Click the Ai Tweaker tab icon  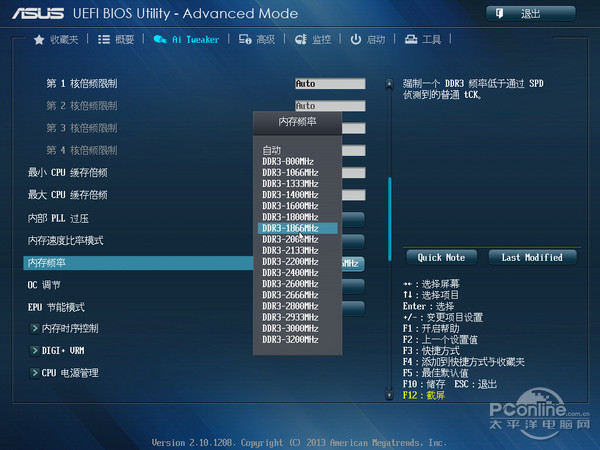point(160,39)
